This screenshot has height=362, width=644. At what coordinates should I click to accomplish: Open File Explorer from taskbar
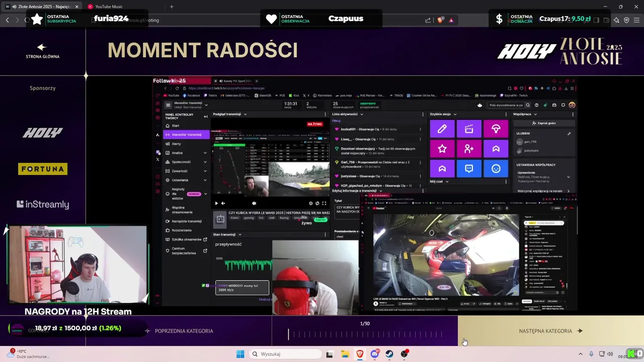345,354
